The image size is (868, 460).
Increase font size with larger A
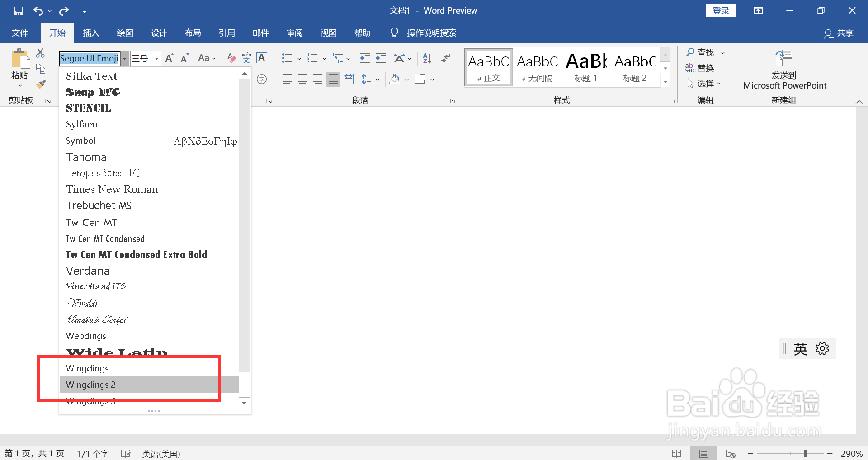point(170,58)
